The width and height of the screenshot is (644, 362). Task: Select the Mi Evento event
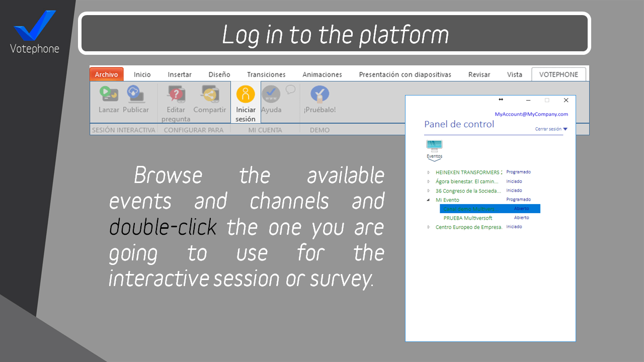point(447,200)
